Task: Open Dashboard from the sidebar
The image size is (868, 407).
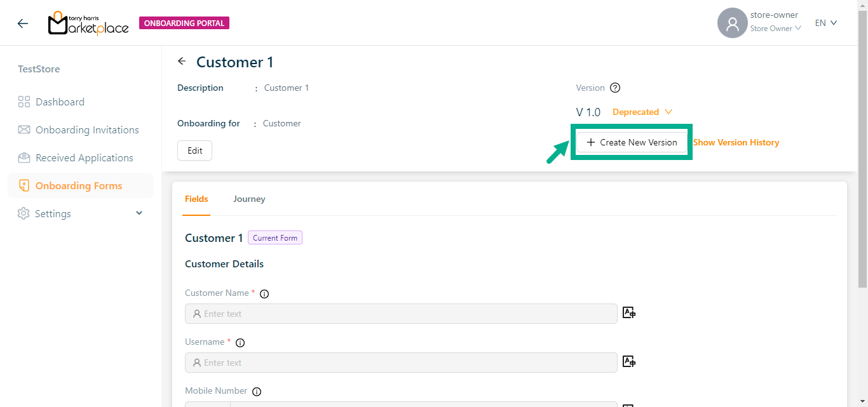Action: (60, 102)
